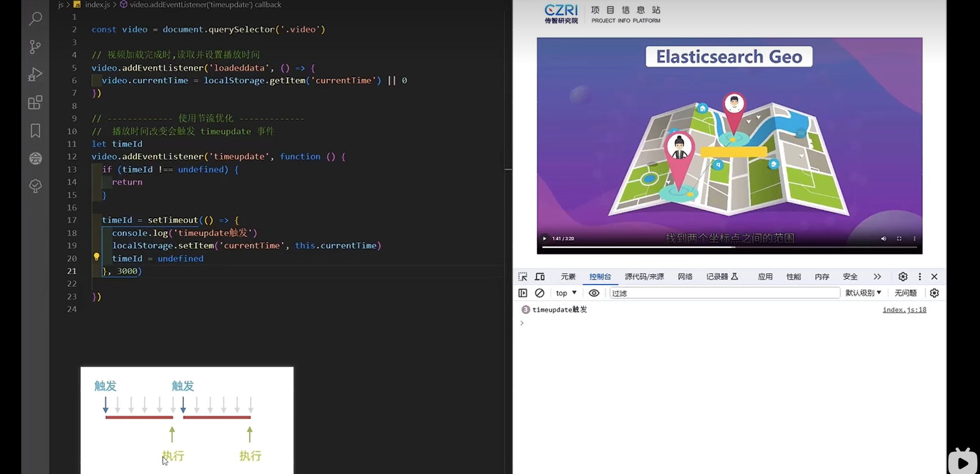Clear the console with the clear icon

point(540,293)
